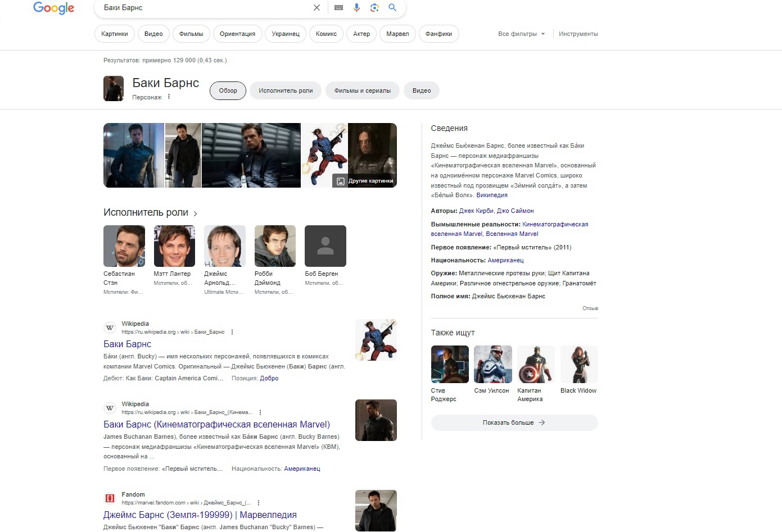Click the magnifier search icon
This screenshot has height=532, width=782.
(392, 8)
